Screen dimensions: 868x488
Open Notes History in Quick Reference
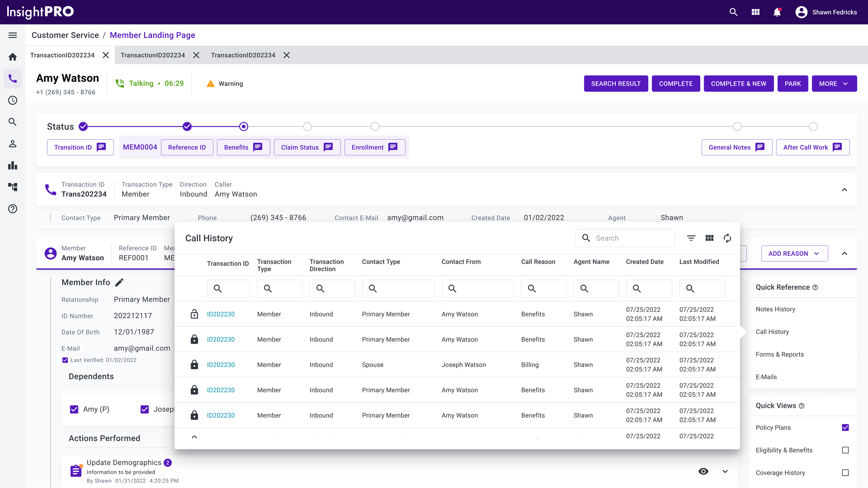775,309
